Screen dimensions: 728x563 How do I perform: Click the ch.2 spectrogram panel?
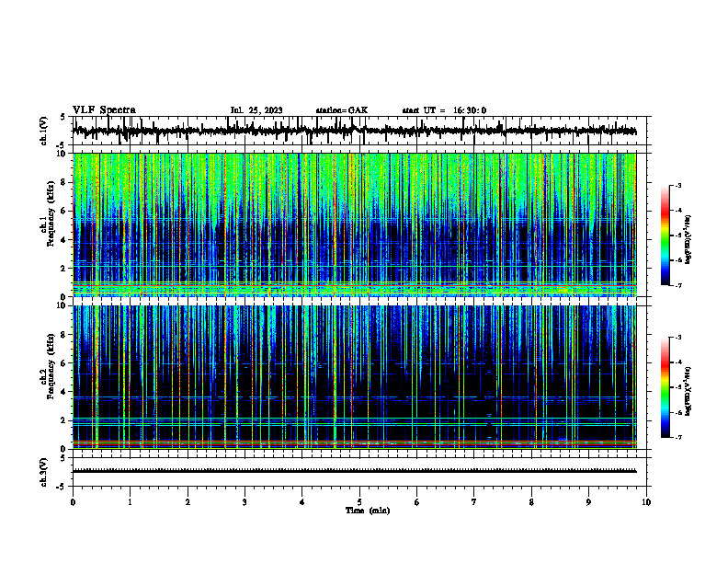tap(354, 377)
